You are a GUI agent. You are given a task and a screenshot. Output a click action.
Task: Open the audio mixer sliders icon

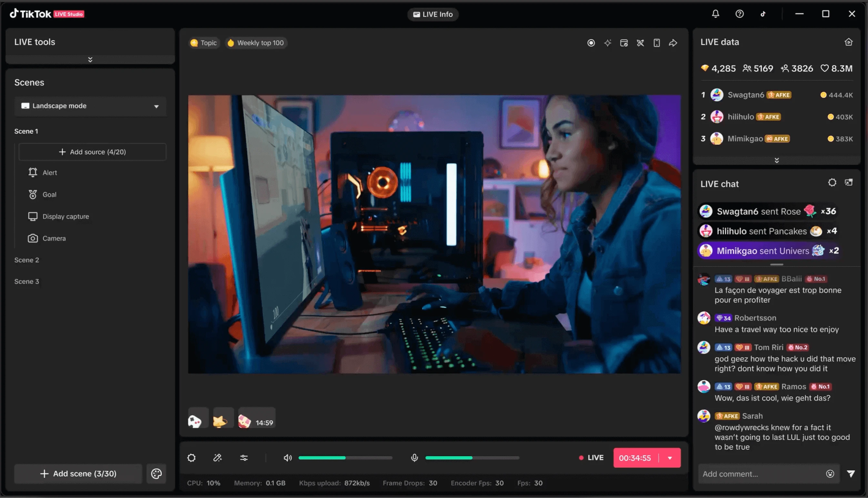pyautogui.click(x=244, y=458)
